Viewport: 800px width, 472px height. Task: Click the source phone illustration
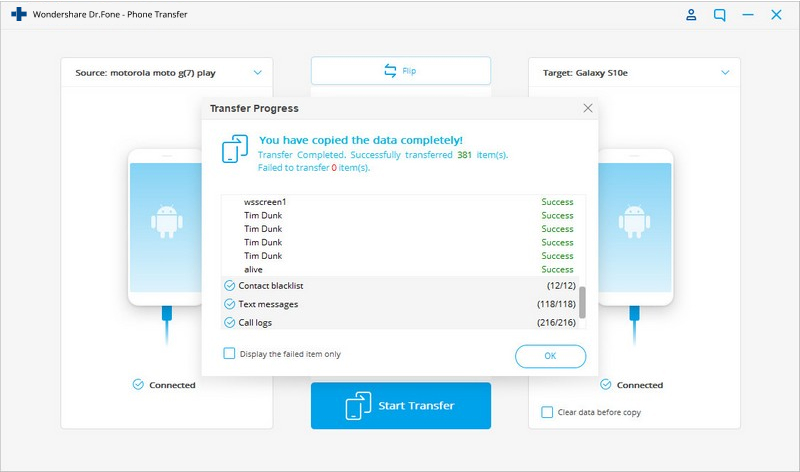tap(165, 227)
